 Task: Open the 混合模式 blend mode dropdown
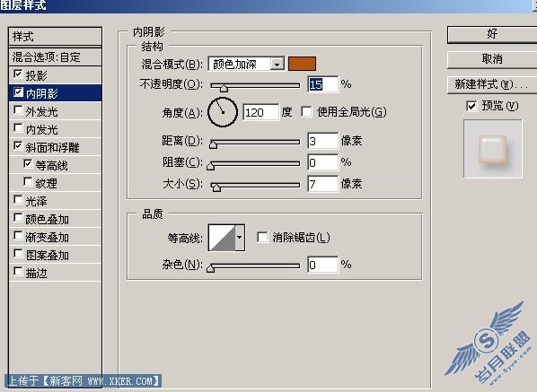(277, 64)
